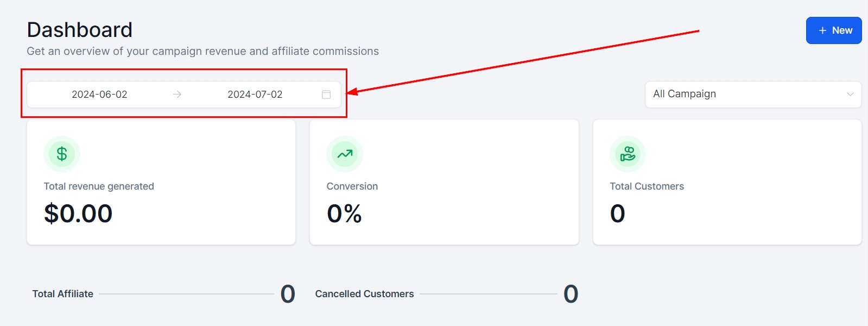Expand the All Campaign dropdown
The width and height of the screenshot is (868, 326).
pyautogui.click(x=752, y=94)
